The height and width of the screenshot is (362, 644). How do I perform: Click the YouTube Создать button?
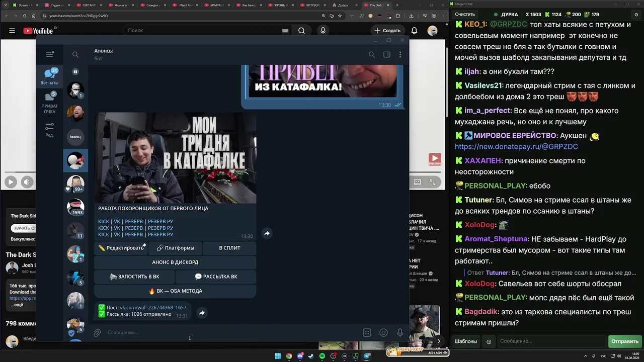(387, 31)
